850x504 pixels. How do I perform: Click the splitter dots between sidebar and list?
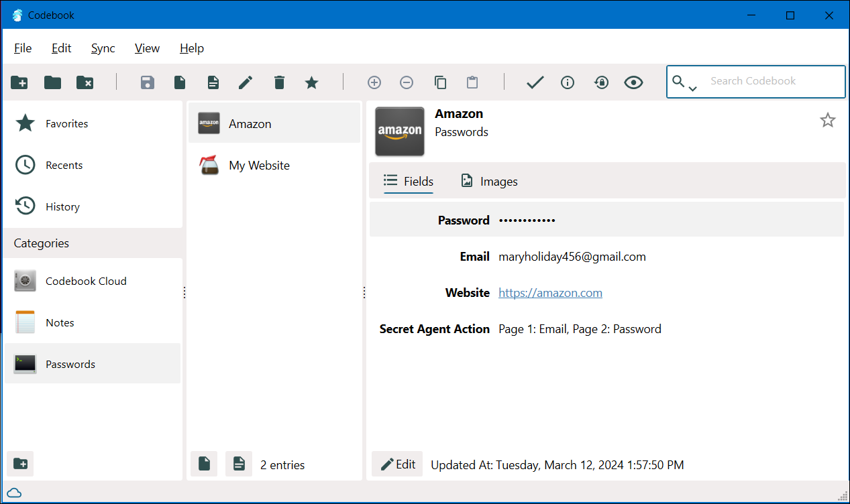click(x=184, y=292)
